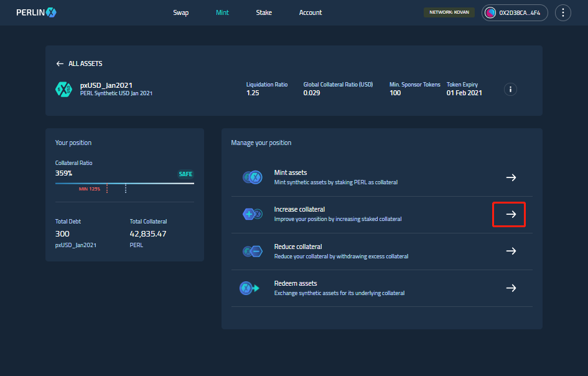This screenshot has width=588, height=376.
Task: Switch to the Swap tab
Action: pyautogui.click(x=180, y=12)
